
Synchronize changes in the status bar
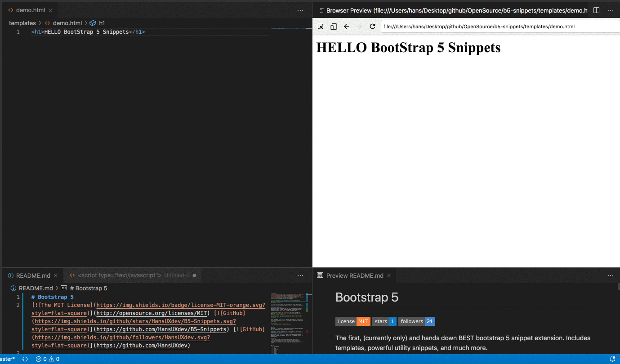tap(25, 359)
